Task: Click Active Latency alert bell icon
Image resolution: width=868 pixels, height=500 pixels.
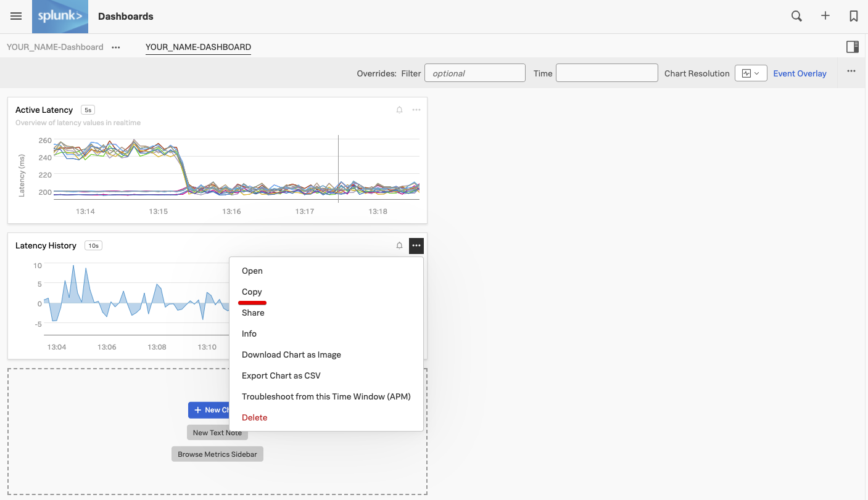Action: [399, 110]
